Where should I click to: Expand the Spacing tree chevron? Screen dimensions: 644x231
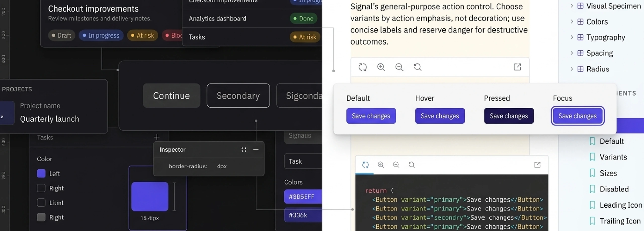572,53
